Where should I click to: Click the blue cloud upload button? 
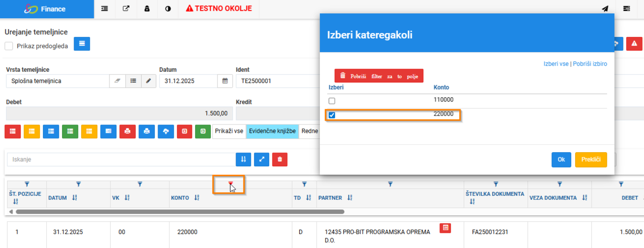166,131
